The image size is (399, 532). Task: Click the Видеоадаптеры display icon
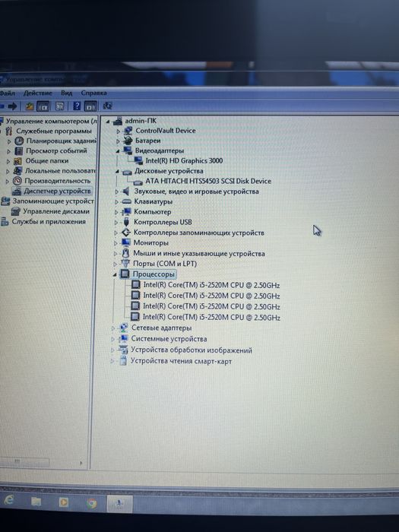click(x=128, y=150)
